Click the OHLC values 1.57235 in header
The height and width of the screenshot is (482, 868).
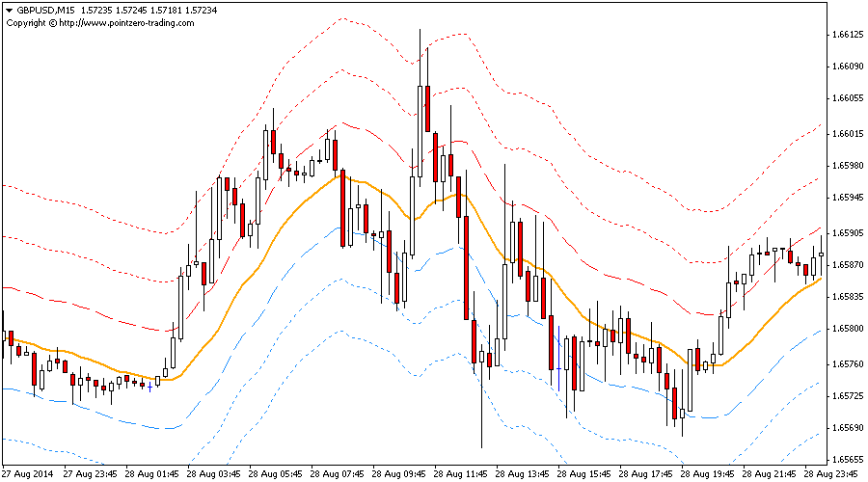pos(99,10)
